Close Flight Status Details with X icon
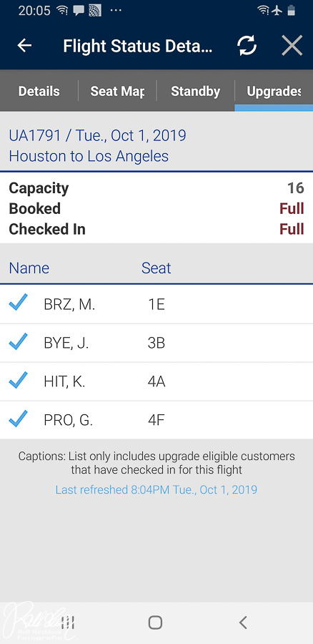The height and width of the screenshot is (644, 313). pos(292,46)
